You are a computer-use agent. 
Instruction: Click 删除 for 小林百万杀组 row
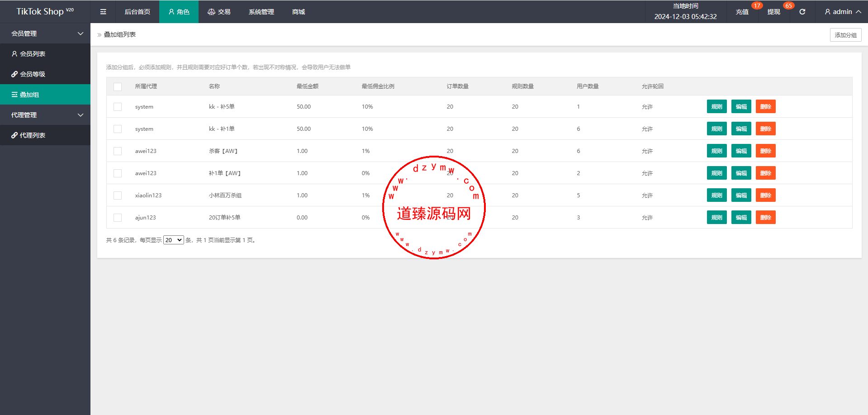click(765, 196)
